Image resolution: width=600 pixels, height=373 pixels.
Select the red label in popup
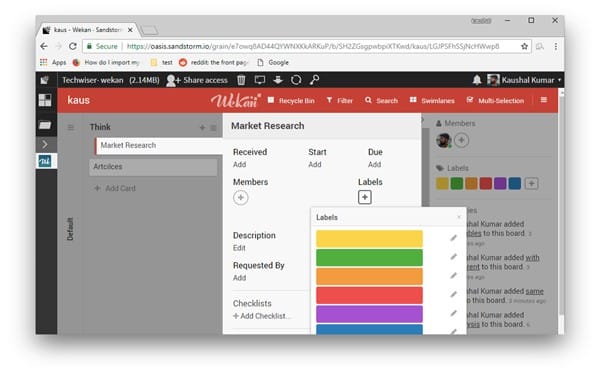tap(369, 295)
